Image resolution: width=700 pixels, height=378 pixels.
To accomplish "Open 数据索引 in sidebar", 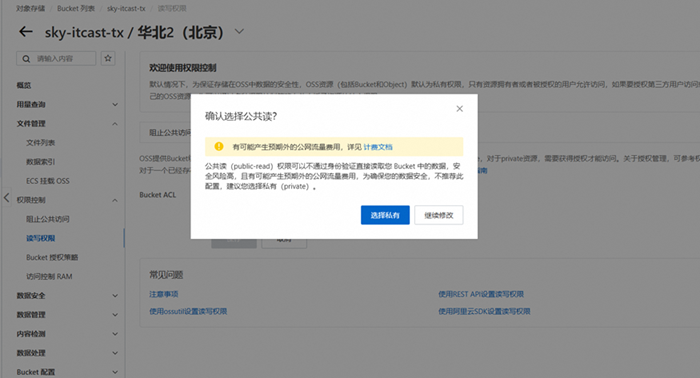I will 40,162.
